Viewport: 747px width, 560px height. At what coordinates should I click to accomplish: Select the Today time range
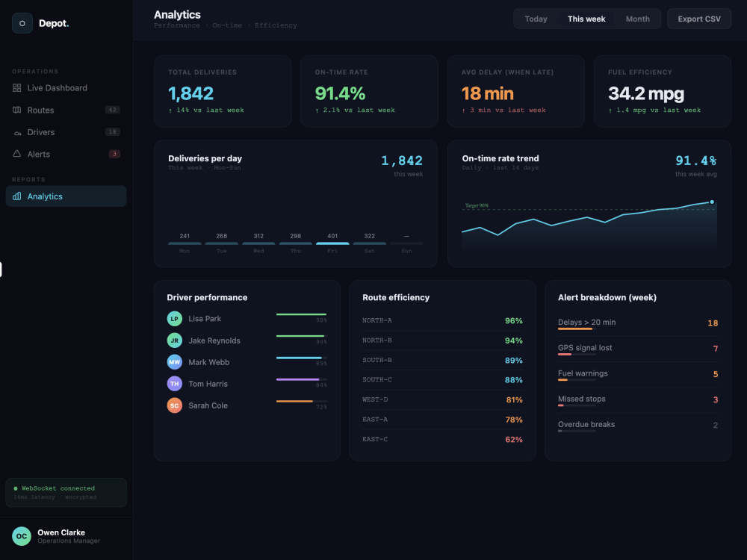point(536,19)
